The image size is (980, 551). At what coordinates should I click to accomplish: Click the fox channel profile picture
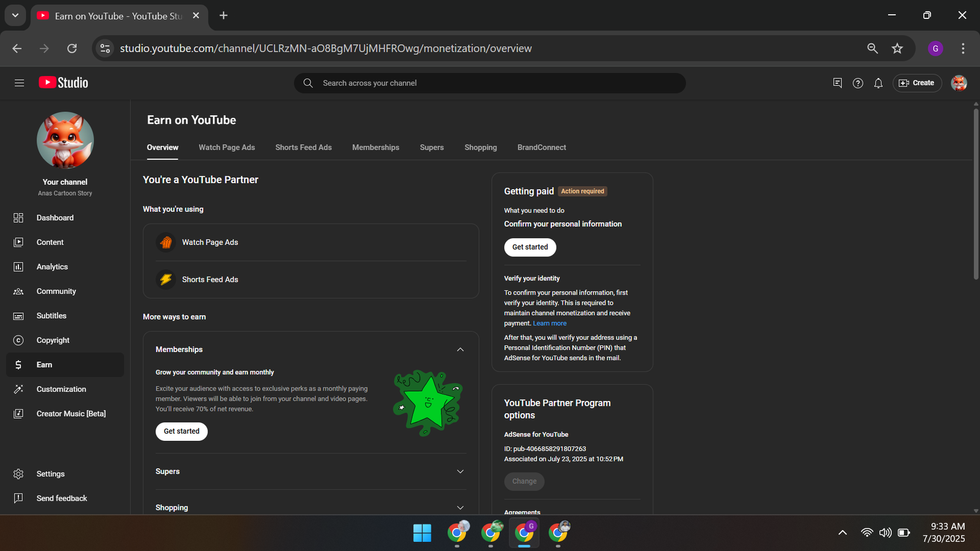click(x=65, y=140)
